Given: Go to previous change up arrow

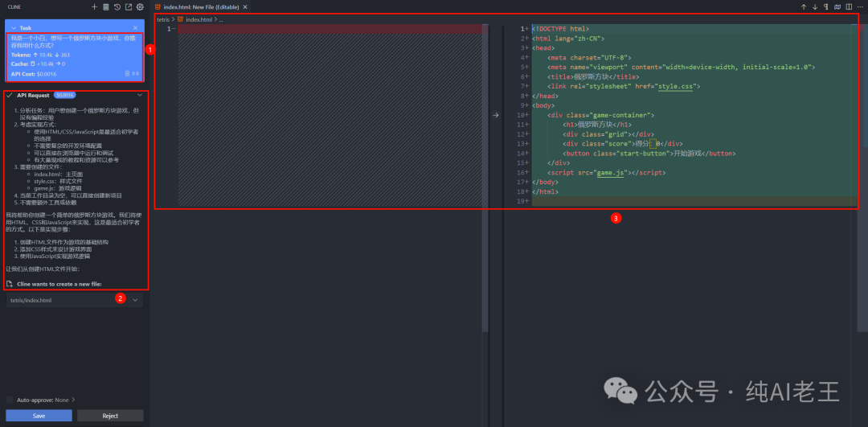Looking at the screenshot, I should pos(804,7).
